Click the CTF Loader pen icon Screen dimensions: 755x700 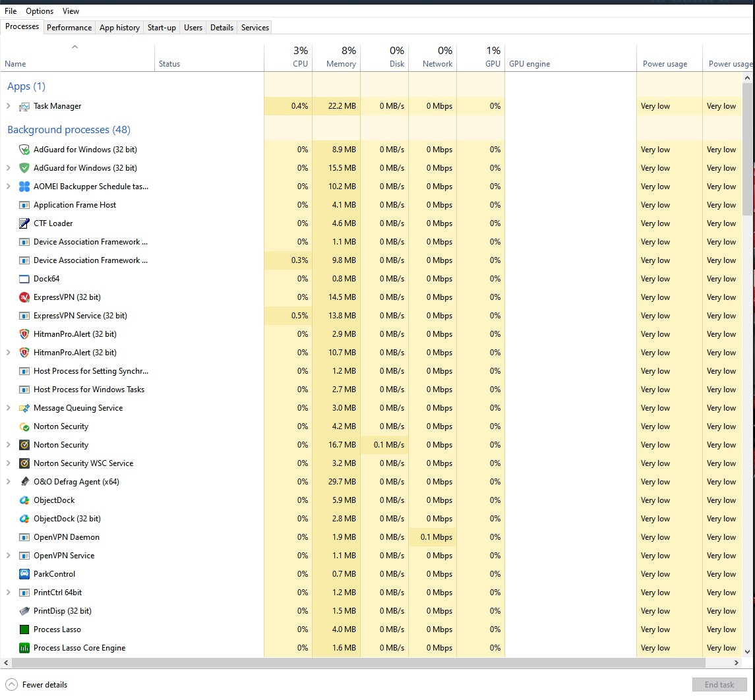click(x=24, y=223)
